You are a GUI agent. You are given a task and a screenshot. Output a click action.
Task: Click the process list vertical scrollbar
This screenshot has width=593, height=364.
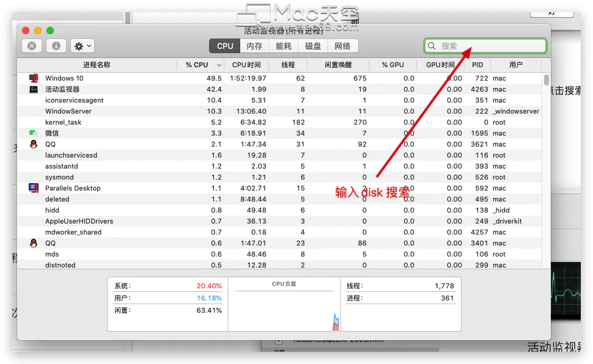pos(546,81)
